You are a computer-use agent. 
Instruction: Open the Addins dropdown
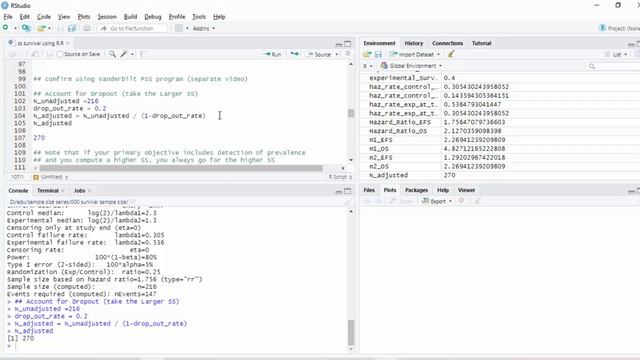tap(203, 28)
